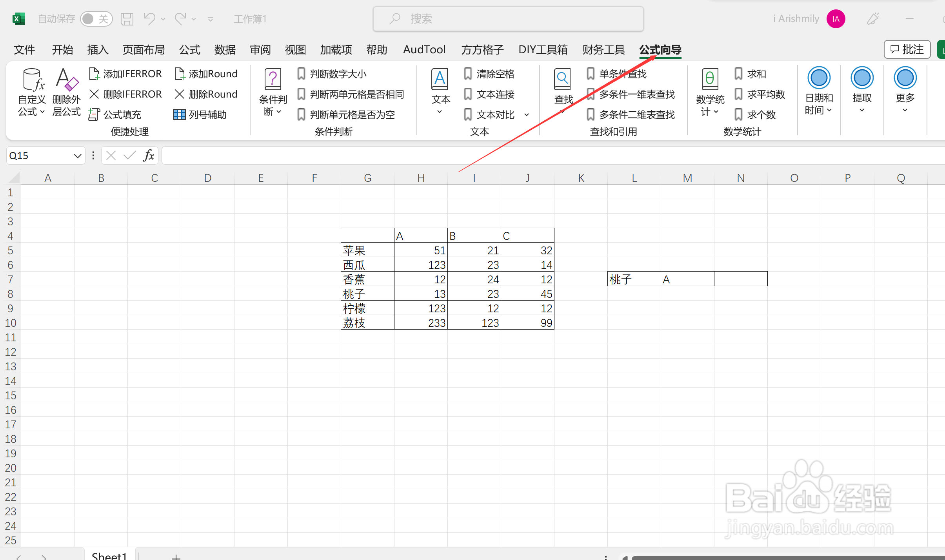The height and width of the screenshot is (560, 945).
Task: Switch to the 数据 tab
Action: coord(225,50)
